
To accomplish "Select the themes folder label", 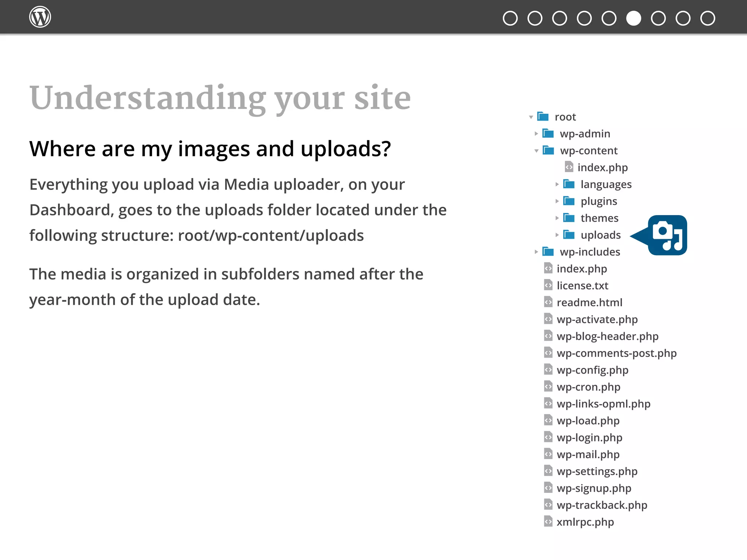I will pyautogui.click(x=600, y=218).
